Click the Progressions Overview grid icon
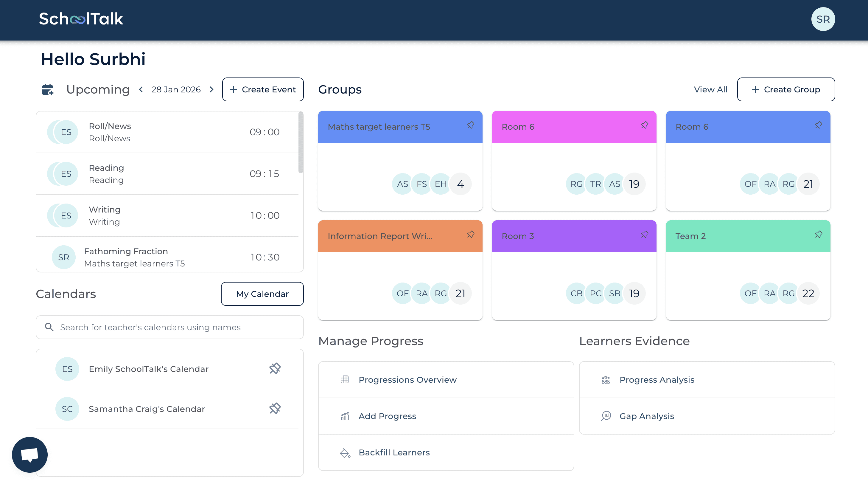 click(344, 380)
